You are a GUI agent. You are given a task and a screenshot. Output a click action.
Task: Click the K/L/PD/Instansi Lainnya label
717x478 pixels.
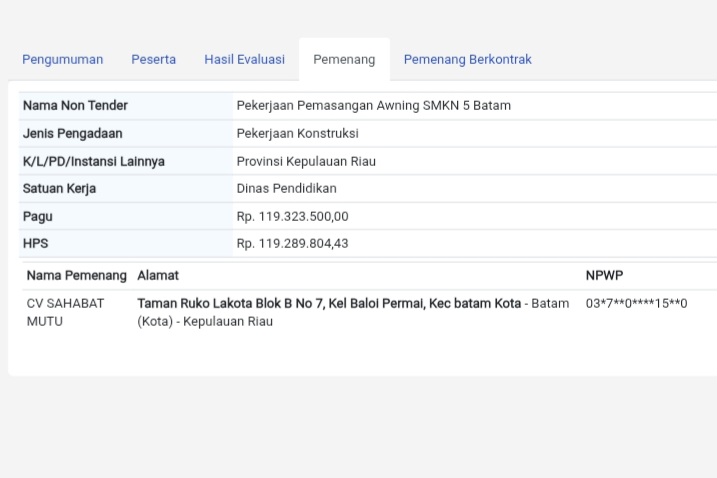point(93,161)
